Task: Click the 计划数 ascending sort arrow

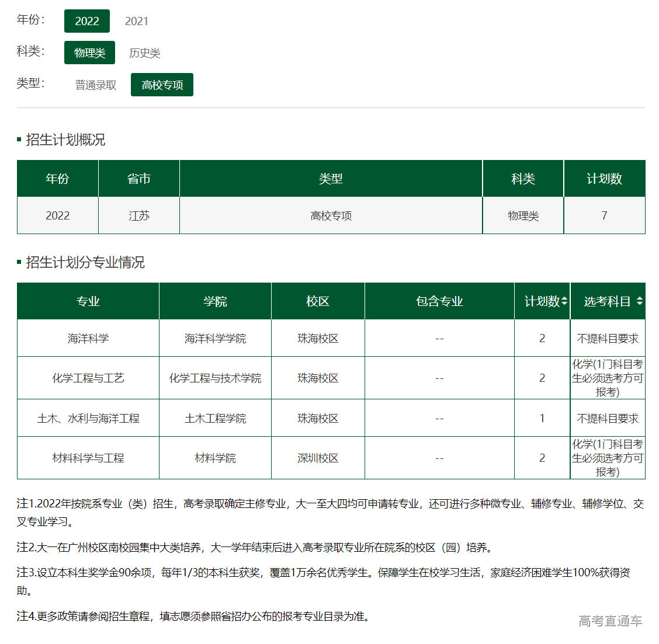Action: [x=564, y=298]
